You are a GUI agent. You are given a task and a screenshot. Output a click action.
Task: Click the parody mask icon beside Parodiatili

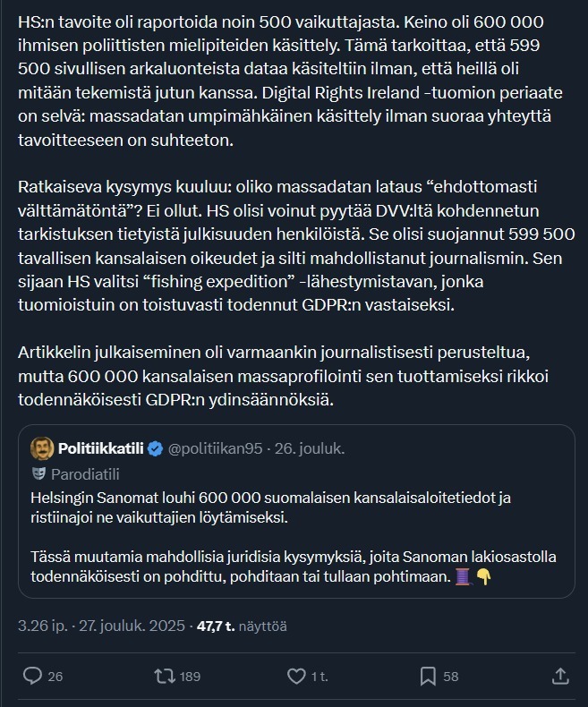tap(39, 473)
